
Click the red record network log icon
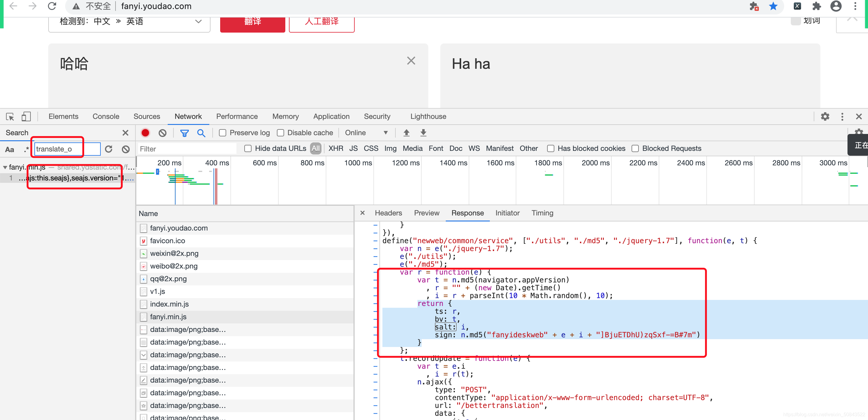coord(145,133)
